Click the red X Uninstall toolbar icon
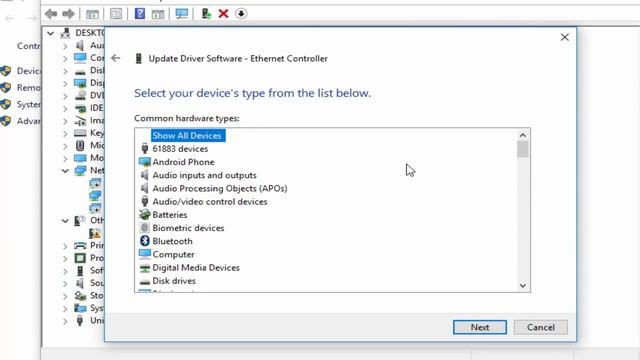Viewport: 640px width, 360px height. 223,14
